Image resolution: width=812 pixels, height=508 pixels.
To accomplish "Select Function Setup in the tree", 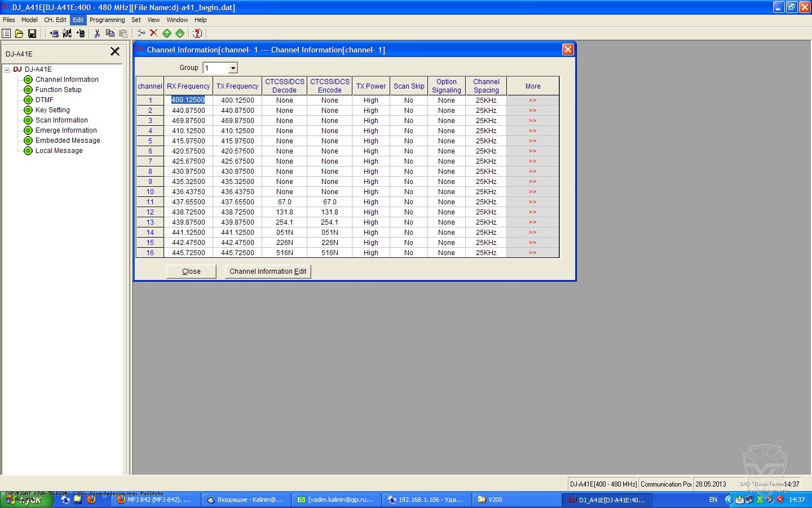I will [x=58, y=90].
